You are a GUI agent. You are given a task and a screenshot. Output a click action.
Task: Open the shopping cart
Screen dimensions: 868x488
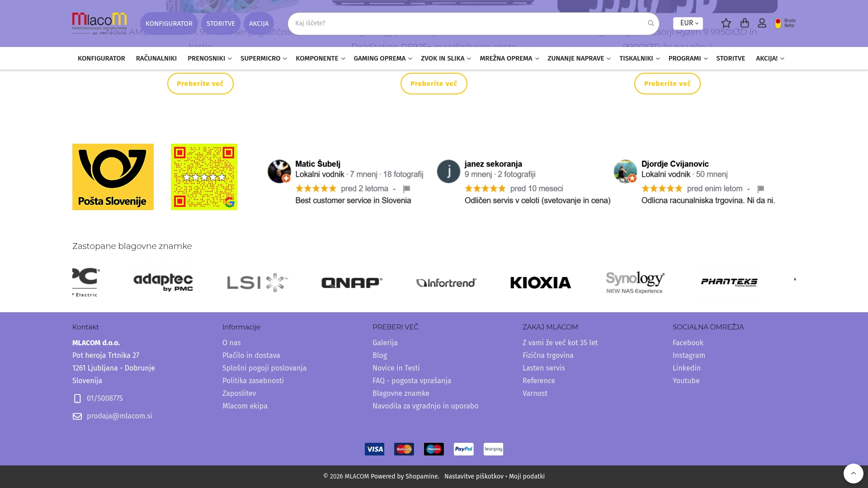click(x=744, y=23)
